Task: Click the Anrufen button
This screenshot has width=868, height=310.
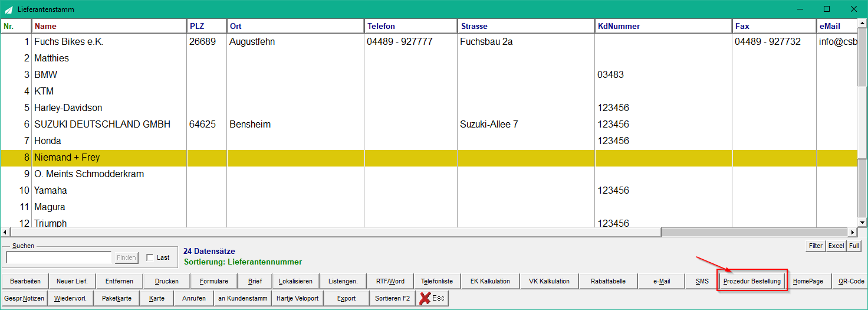Action: [194, 298]
